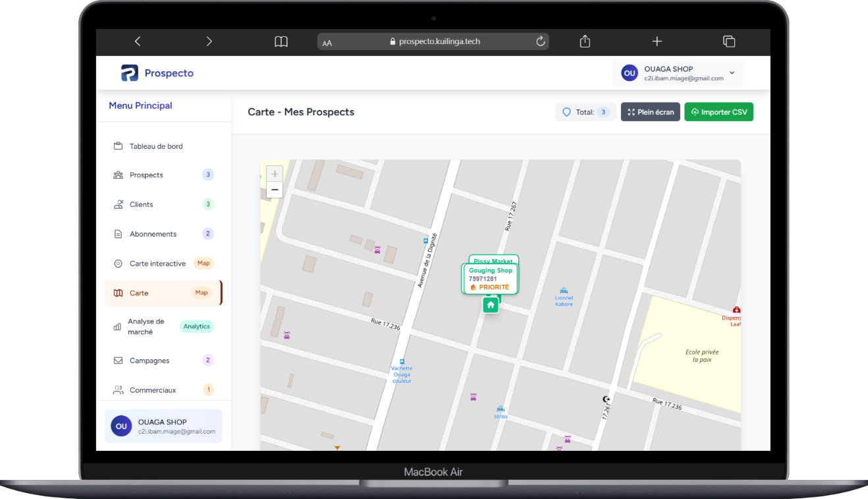Viewport: 868px width, 499px height.
Task: Zoom in using the map plus control
Action: pyautogui.click(x=274, y=173)
